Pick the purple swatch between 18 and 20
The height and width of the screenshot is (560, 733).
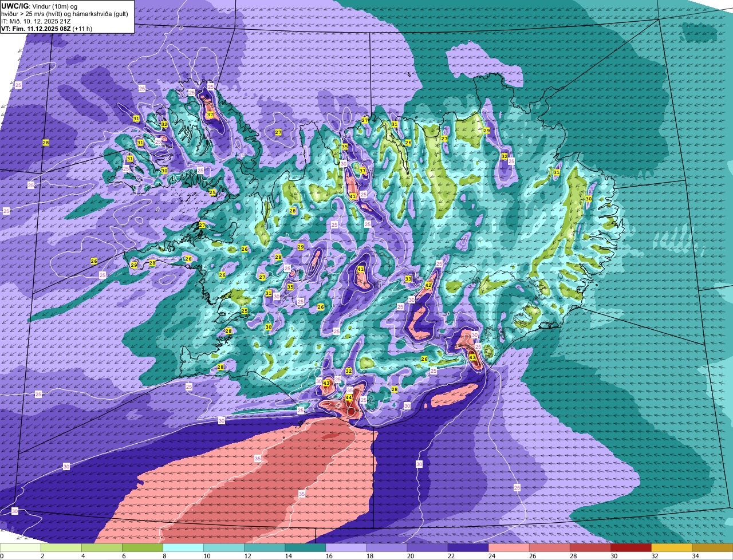click(387, 547)
